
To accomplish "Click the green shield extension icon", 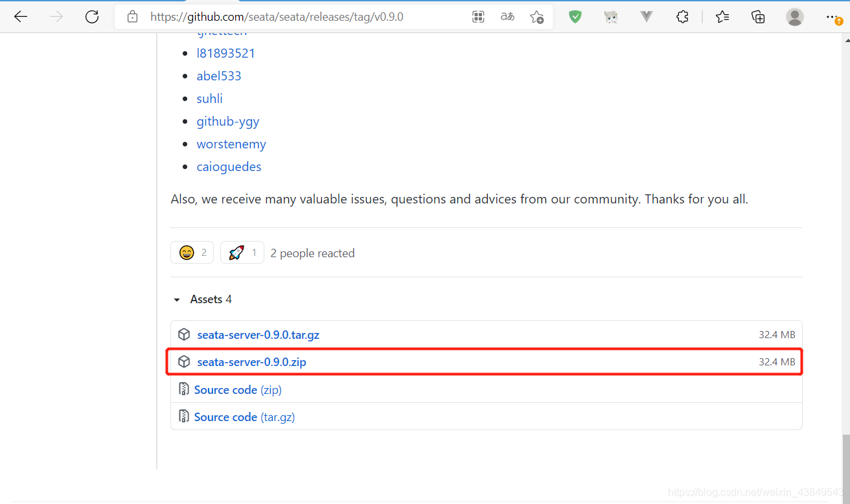I will coord(575,17).
